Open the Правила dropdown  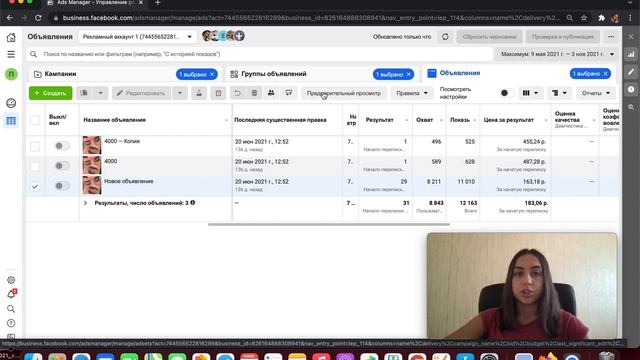[412, 93]
